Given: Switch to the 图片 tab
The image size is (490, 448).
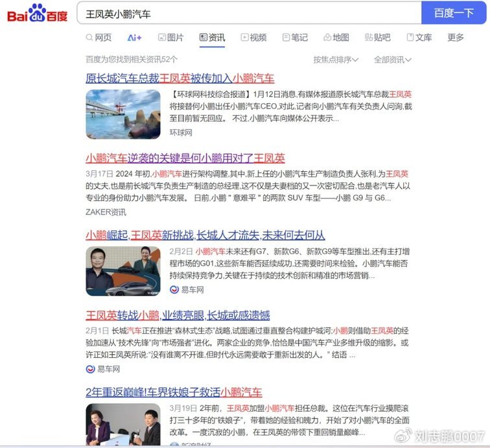Looking at the screenshot, I should click(170, 38).
